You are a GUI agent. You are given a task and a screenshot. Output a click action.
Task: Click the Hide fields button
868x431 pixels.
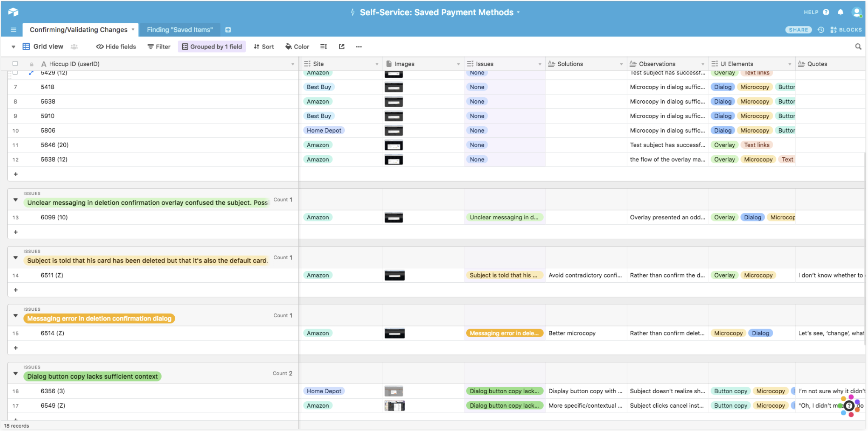[116, 47]
